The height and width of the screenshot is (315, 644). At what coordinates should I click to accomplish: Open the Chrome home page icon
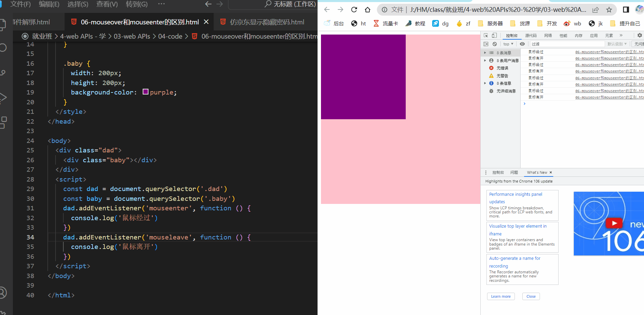(368, 9)
